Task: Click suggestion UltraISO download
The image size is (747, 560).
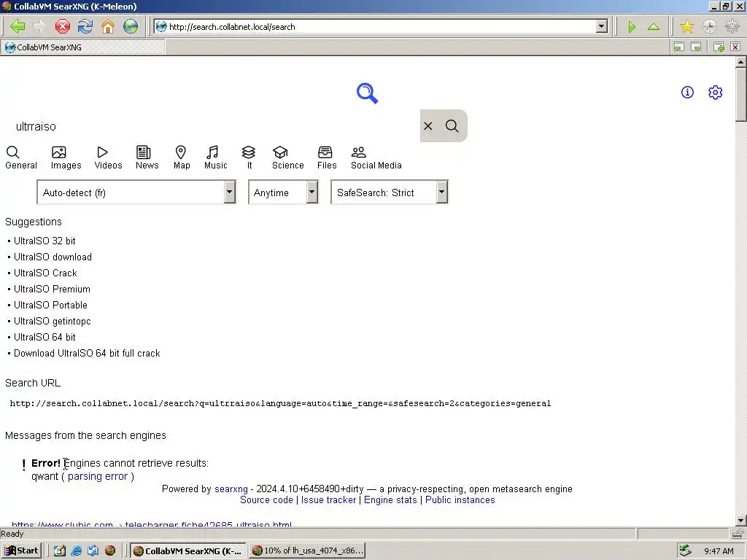Action: 53,257
